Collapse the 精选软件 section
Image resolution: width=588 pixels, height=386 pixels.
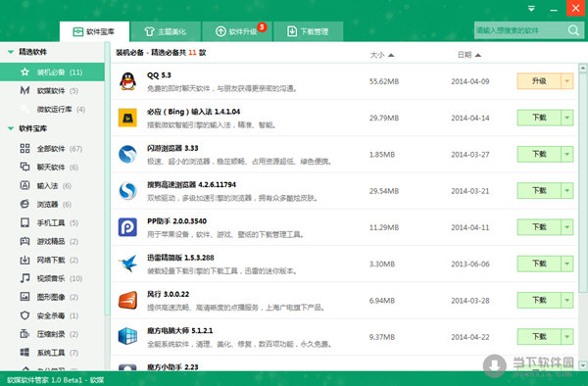coord(11,52)
